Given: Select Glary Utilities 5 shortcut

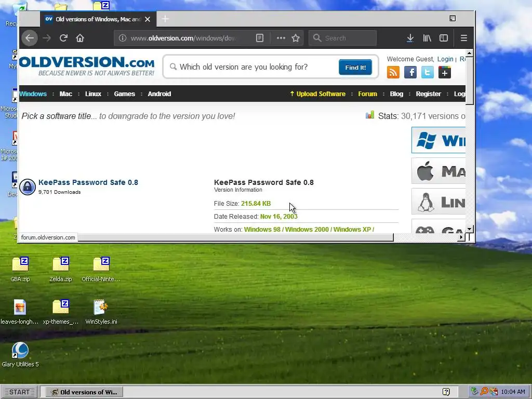Looking at the screenshot, I should 20,354.
